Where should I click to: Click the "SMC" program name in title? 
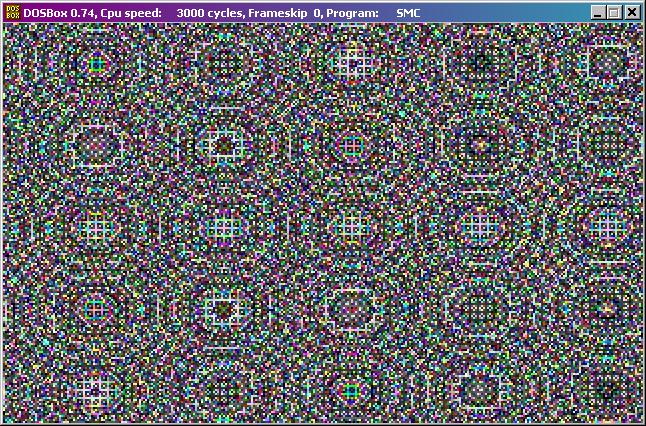point(408,13)
